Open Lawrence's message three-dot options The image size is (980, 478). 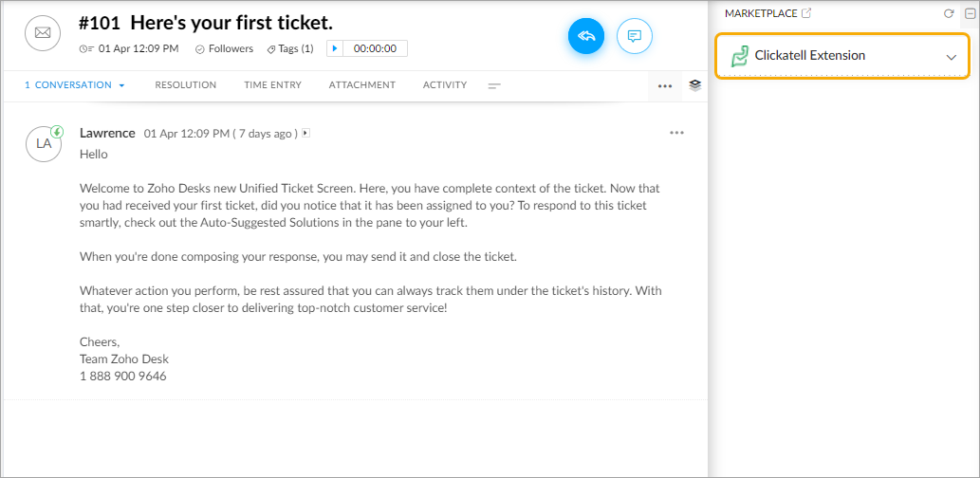click(x=676, y=133)
